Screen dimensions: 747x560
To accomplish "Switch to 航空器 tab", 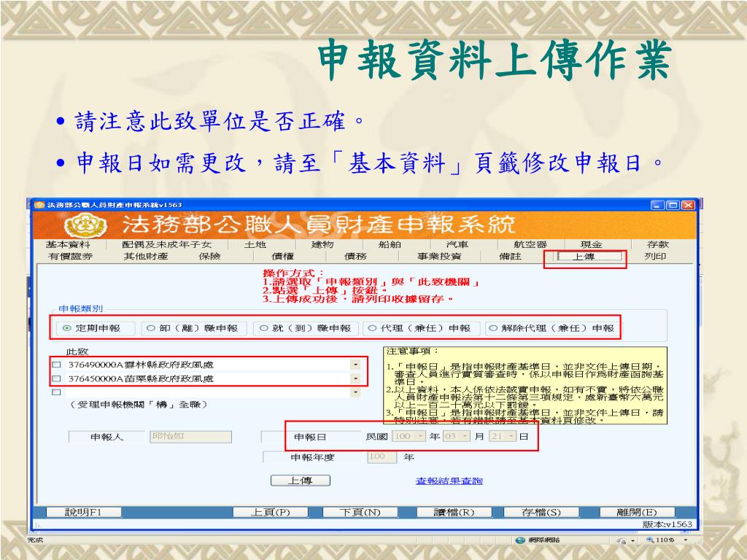I will 530,244.
